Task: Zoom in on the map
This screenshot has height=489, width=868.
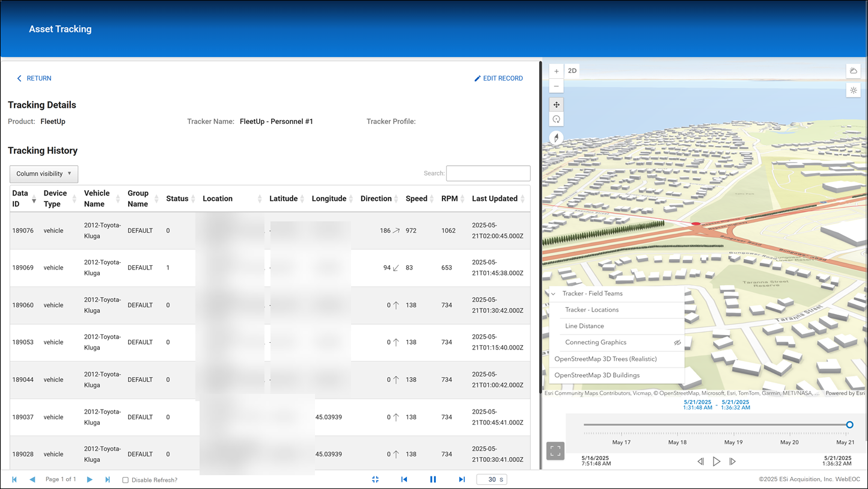Action: pyautogui.click(x=556, y=71)
